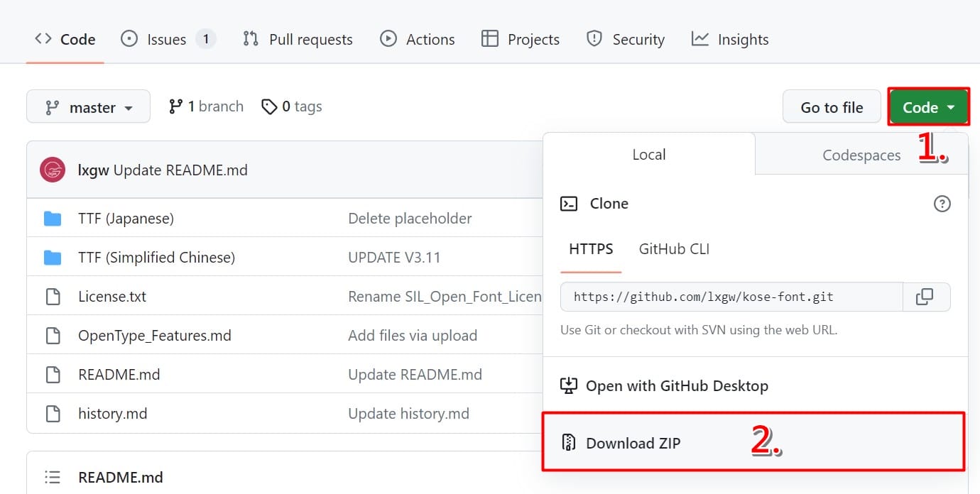980x494 pixels.
Task: Click the Clone help question icon
Action: click(x=942, y=204)
